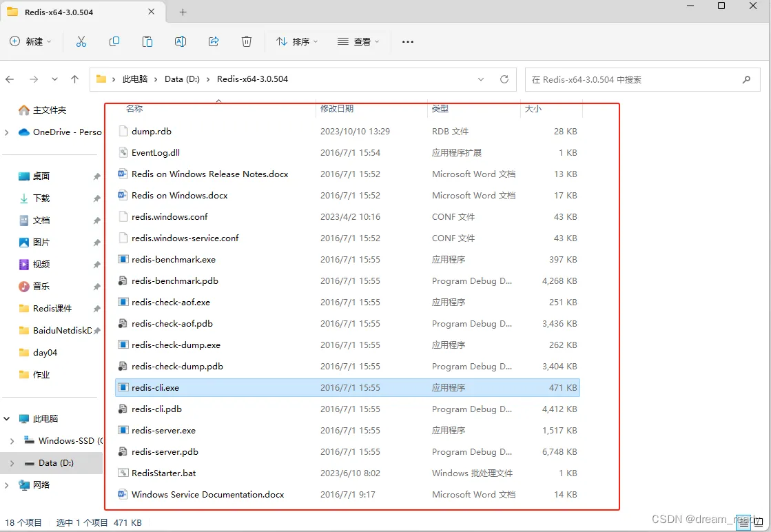Screen dimensions: 771x532
Task: Select Redis on Windows Release Notes.docx
Action: click(x=210, y=174)
